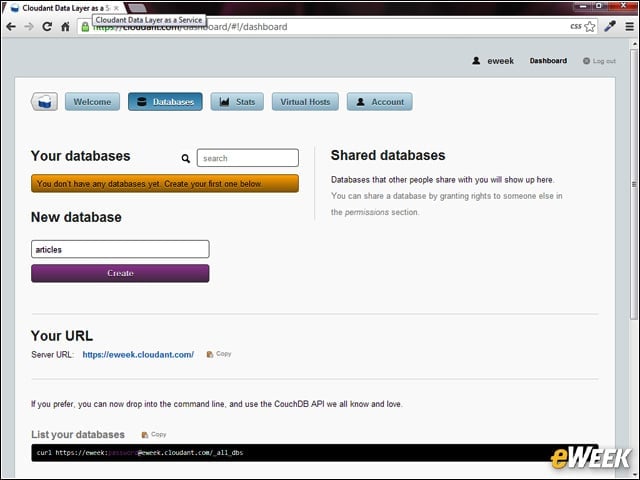Click the page vertical scrollbar
The image size is (640, 480).
pos(633,184)
